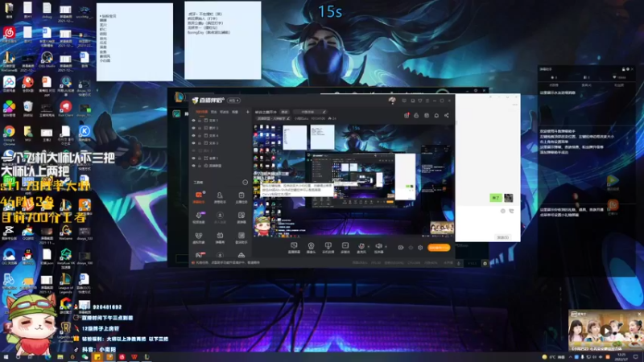This screenshot has width=644, height=362.
Task: Open the user avatar in the streaming app title bar
Action: pyautogui.click(x=392, y=100)
